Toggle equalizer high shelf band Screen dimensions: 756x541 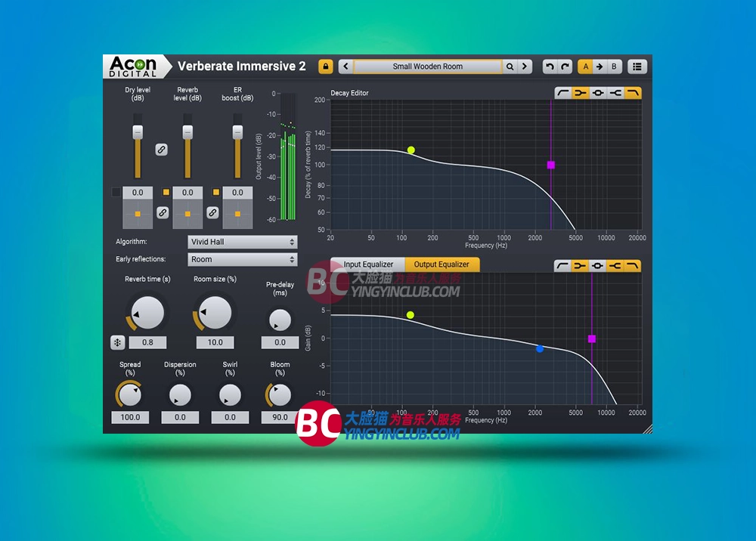(615, 265)
